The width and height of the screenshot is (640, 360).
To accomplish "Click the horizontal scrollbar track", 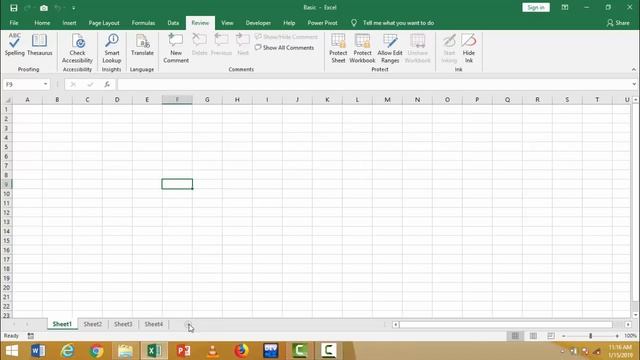I will pos(506,324).
